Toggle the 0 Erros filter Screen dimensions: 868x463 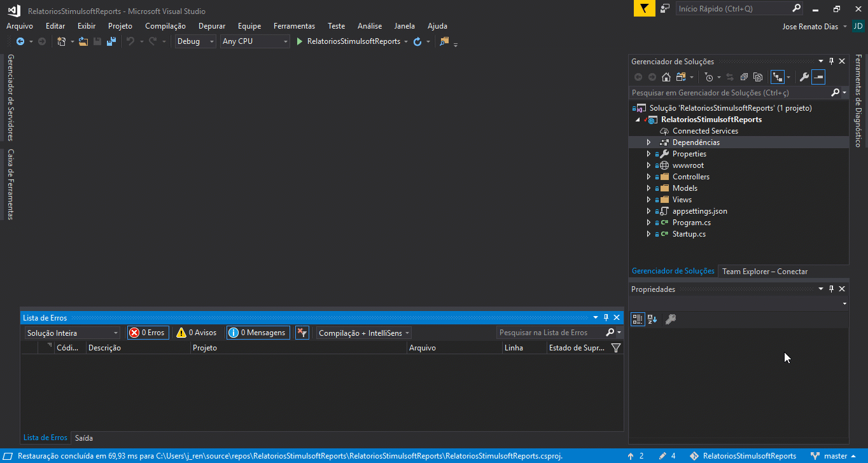click(148, 333)
